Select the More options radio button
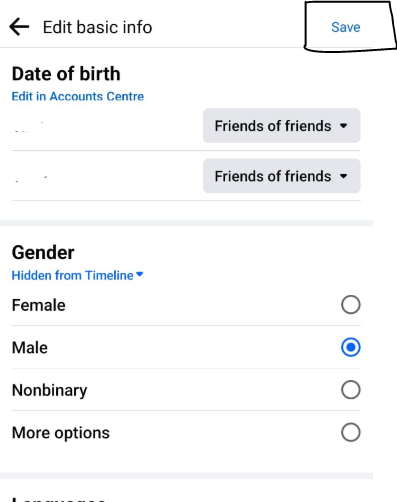 click(x=351, y=432)
